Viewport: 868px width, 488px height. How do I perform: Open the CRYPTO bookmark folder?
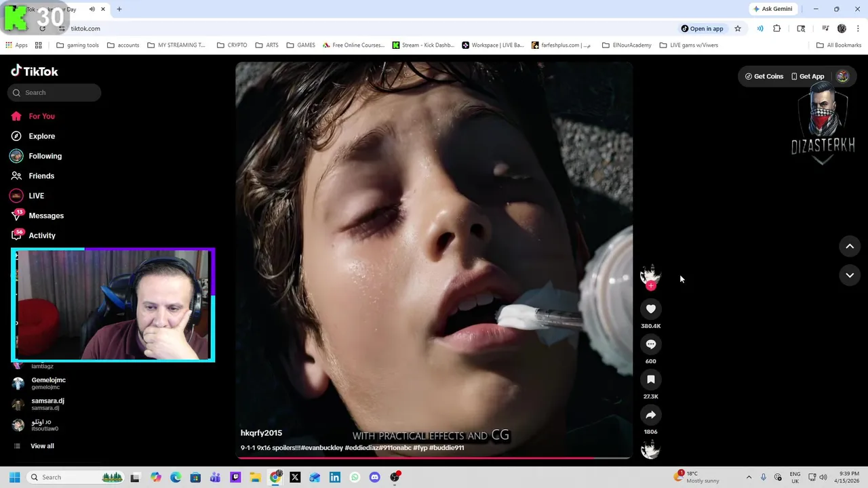[232, 45]
